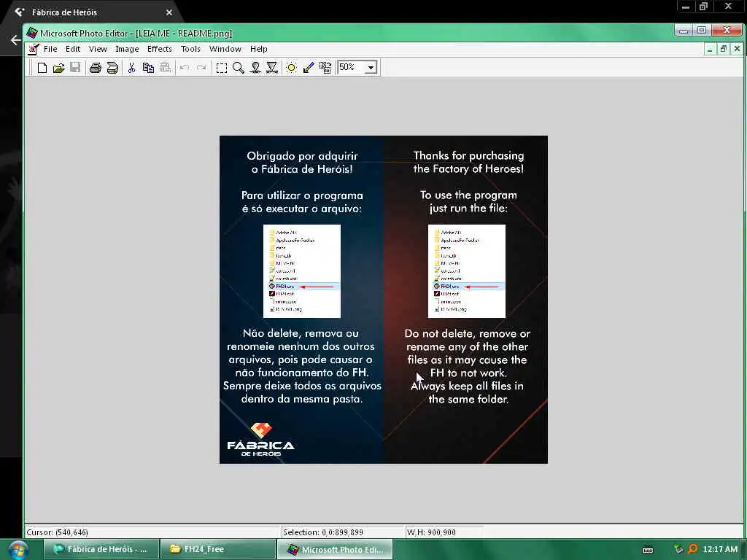Open the Tools menu

pyautogui.click(x=190, y=49)
